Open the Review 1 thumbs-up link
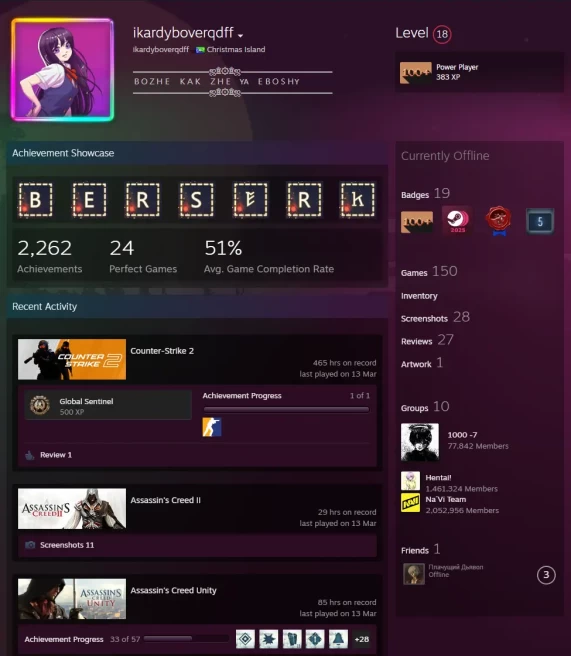Image resolution: width=571 pixels, height=656 pixels. [x=49, y=455]
